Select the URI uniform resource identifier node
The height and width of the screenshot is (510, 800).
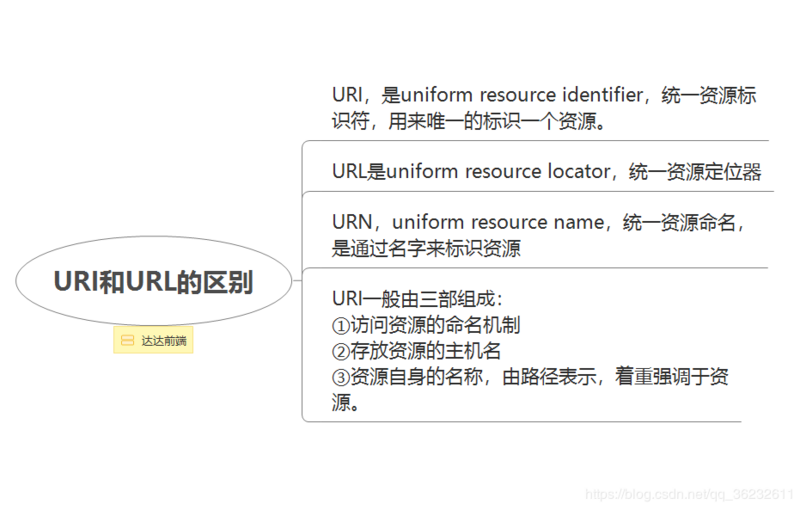[x=543, y=108]
